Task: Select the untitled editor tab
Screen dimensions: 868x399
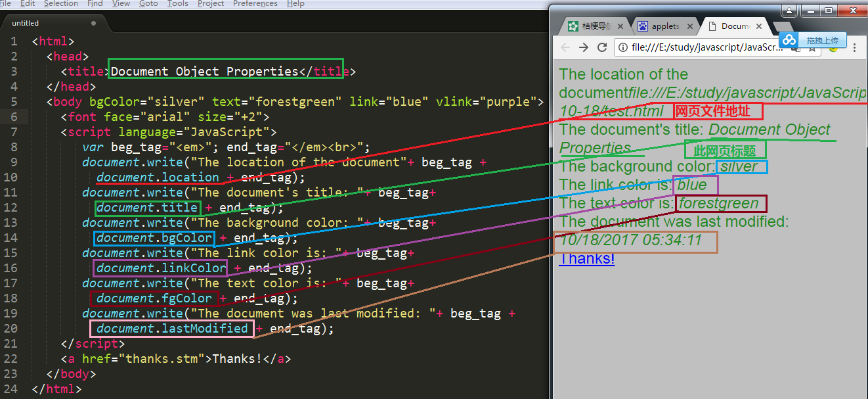Action: tap(25, 22)
